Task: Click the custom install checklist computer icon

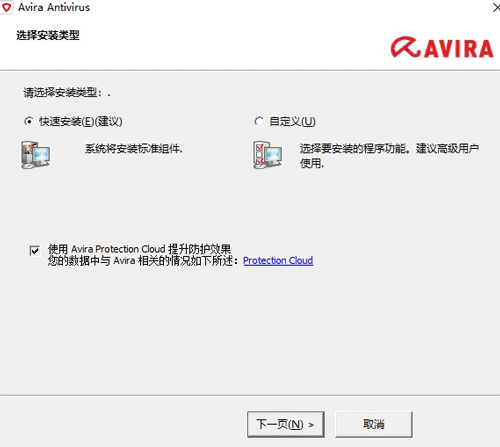Action: (x=267, y=155)
